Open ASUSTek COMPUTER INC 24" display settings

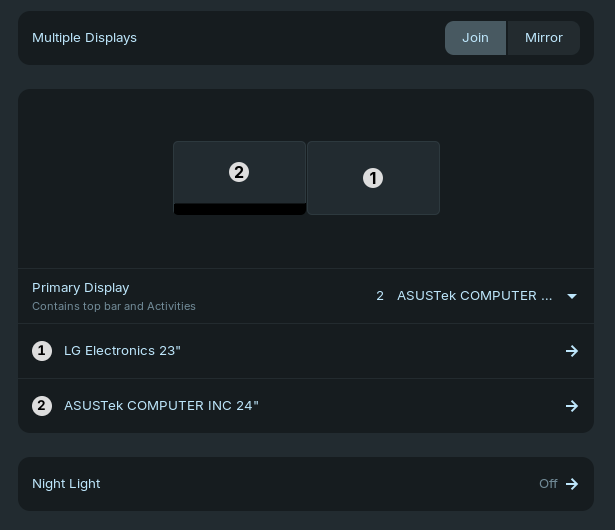click(306, 406)
